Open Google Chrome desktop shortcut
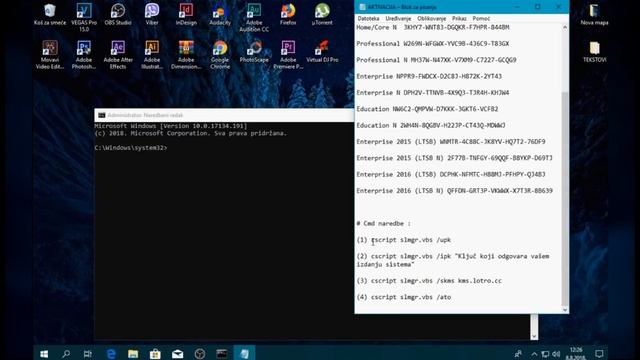The height and width of the screenshot is (360, 640). click(x=220, y=55)
